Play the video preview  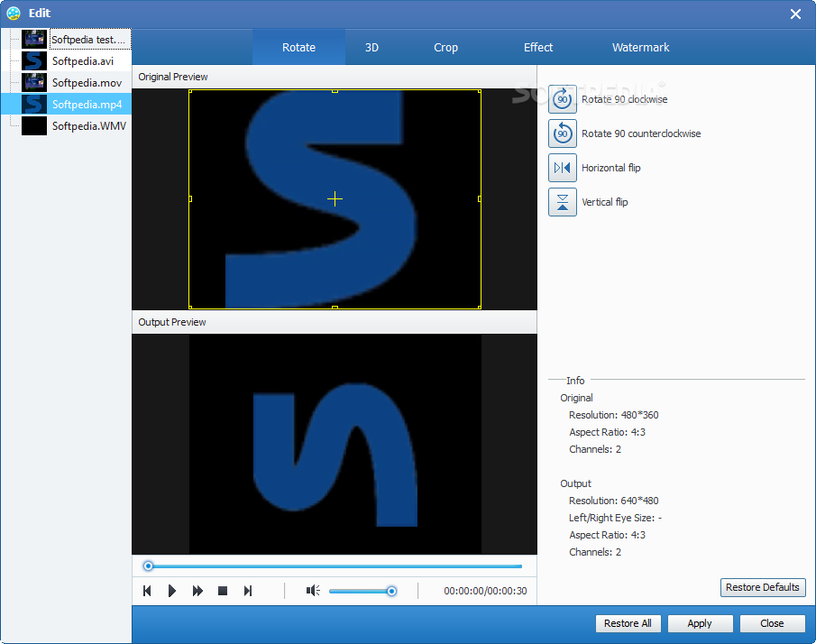pos(171,591)
